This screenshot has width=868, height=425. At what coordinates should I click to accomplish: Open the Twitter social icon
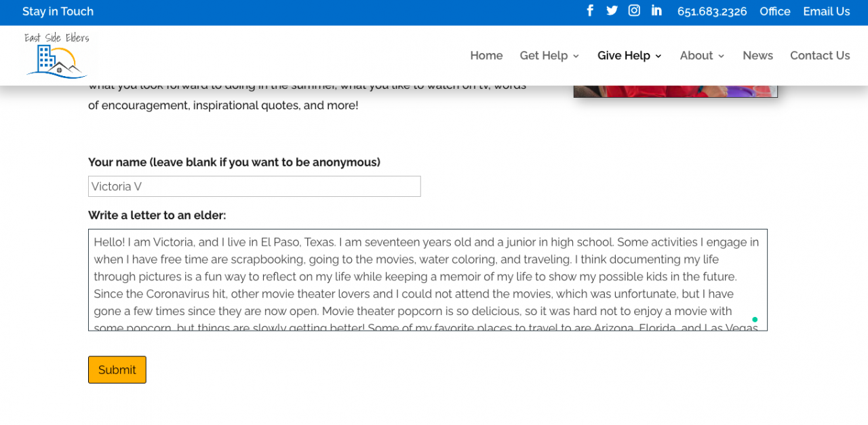(612, 11)
